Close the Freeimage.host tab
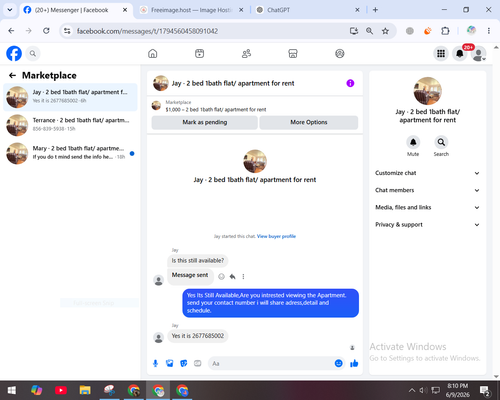Viewport: 500px width, 400px height. [x=241, y=10]
